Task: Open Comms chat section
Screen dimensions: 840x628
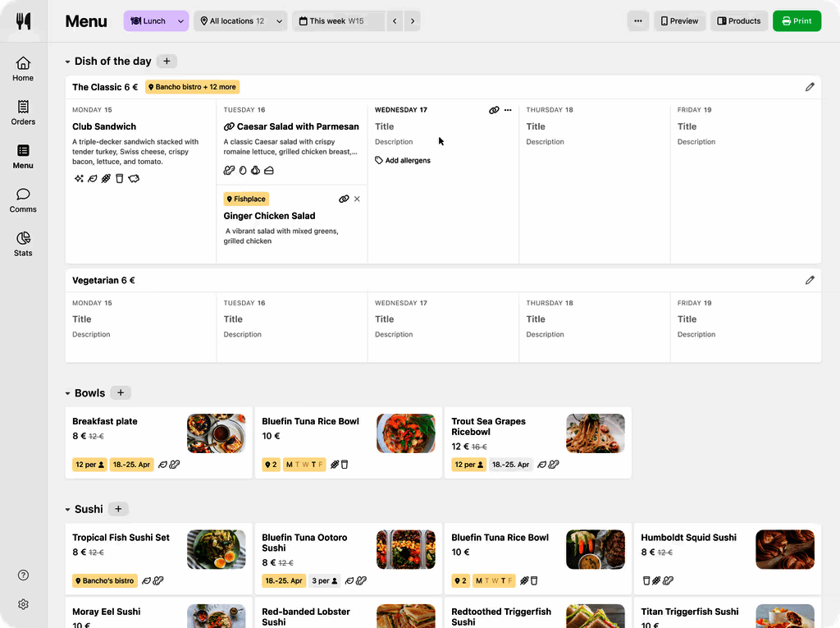Action: click(x=23, y=199)
